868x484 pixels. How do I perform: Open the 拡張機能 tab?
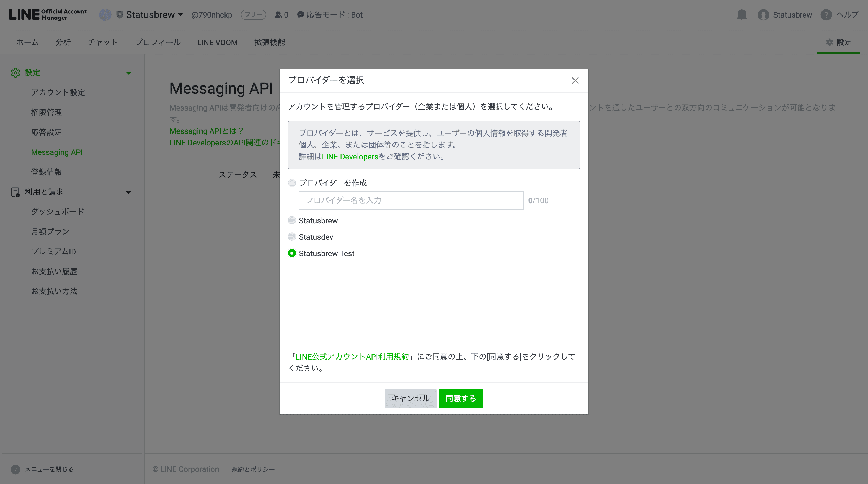[x=269, y=42]
